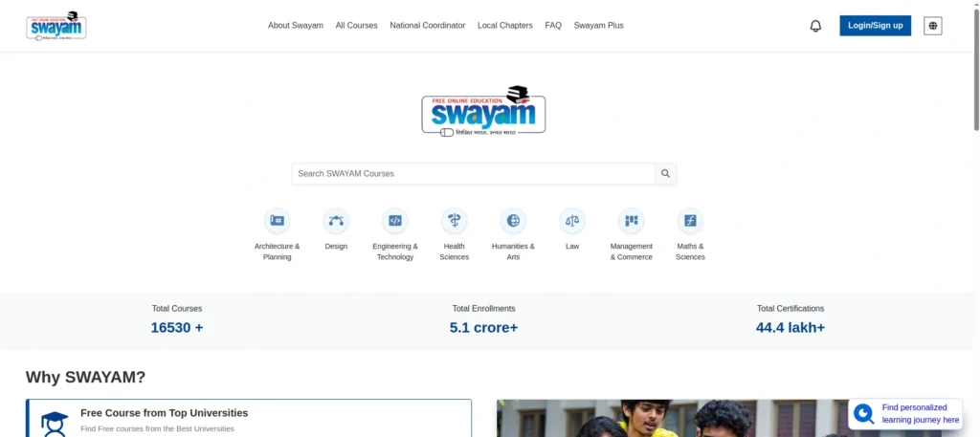Click the Why SWAYAM? heading
The image size is (980, 437).
pyautogui.click(x=85, y=377)
